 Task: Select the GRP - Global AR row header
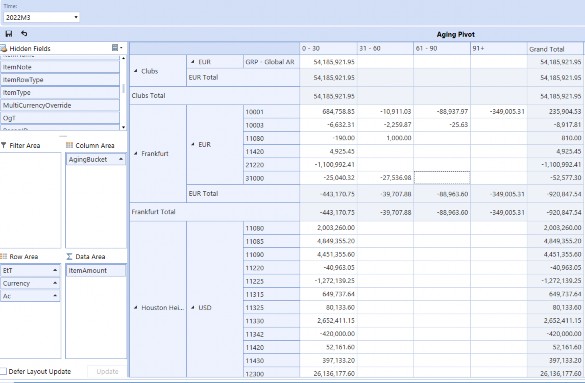click(271, 62)
